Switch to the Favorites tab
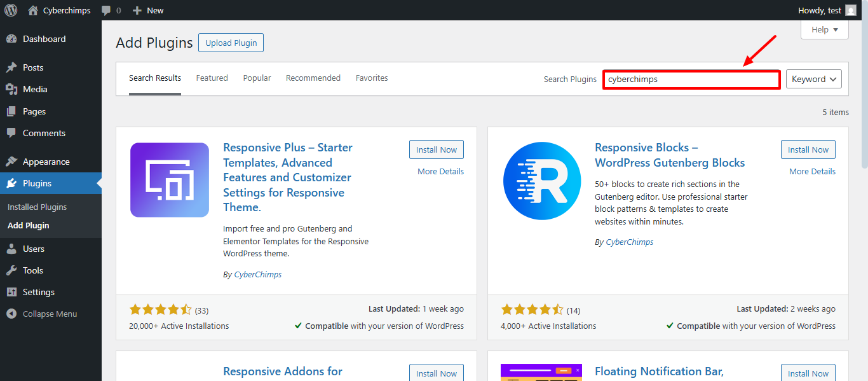The height and width of the screenshot is (381, 868). tap(372, 78)
